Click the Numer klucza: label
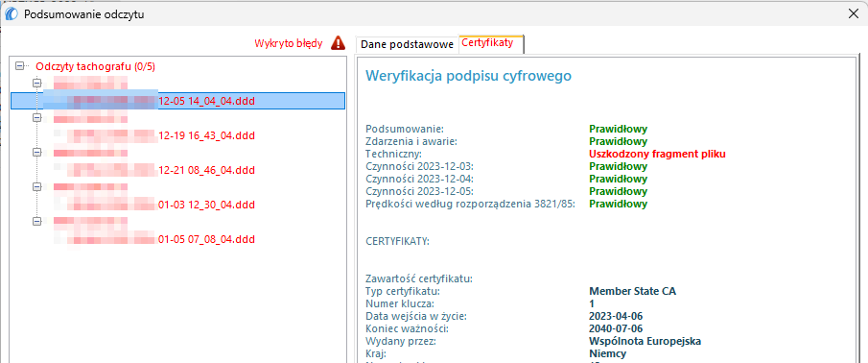Screen dimensions: 868x363 point(399,303)
